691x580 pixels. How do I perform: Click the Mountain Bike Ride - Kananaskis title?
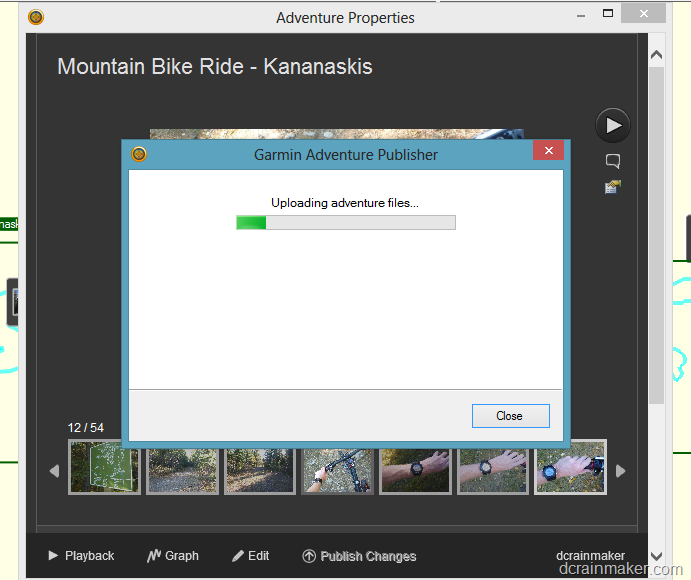click(x=215, y=67)
